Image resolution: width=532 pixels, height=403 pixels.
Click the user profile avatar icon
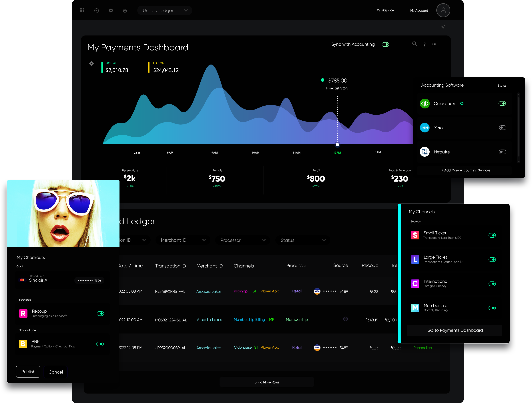click(443, 10)
